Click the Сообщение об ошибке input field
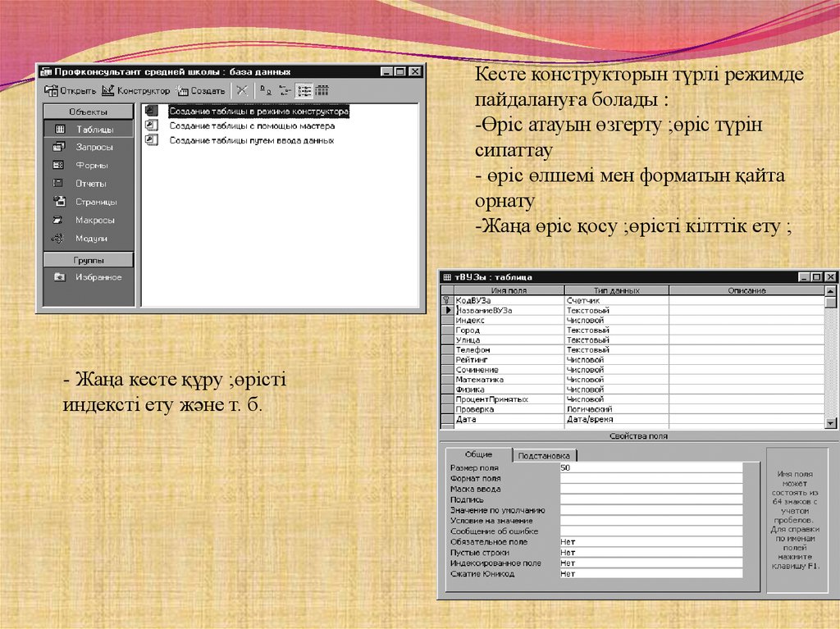The image size is (840, 629). tap(651, 531)
